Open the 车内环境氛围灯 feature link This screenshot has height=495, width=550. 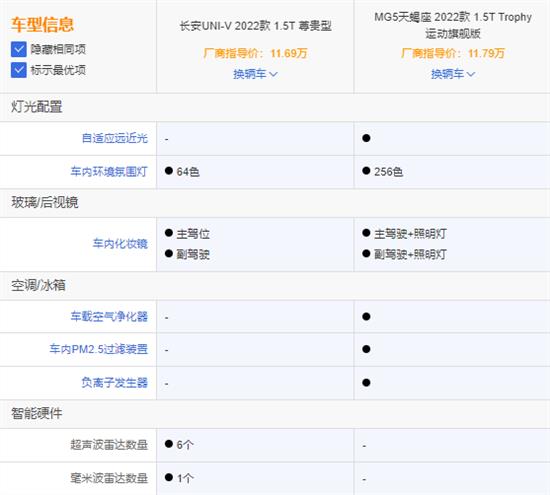(x=109, y=172)
